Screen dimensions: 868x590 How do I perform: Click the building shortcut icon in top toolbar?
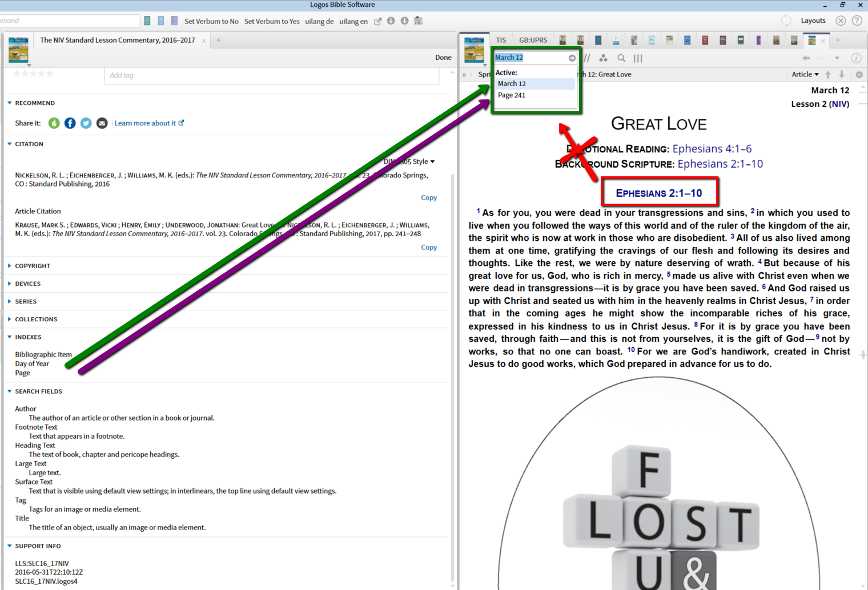(x=418, y=21)
